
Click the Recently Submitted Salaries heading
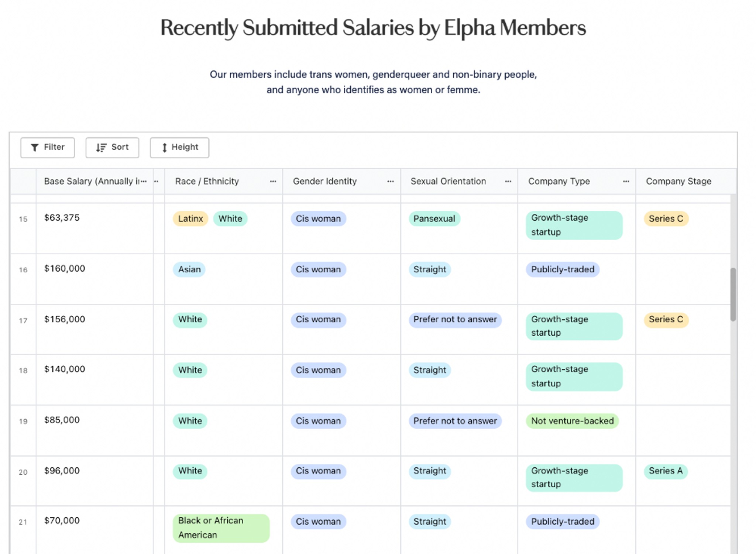click(373, 28)
